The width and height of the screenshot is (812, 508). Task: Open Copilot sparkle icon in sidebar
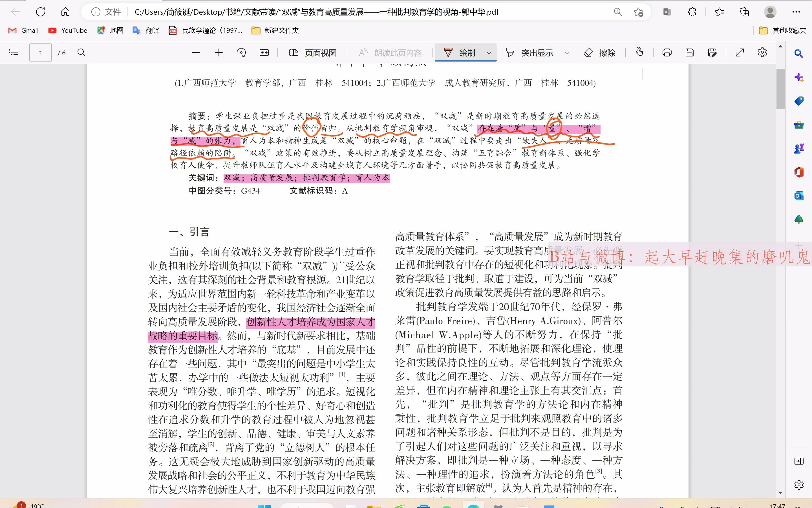coord(799,78)
